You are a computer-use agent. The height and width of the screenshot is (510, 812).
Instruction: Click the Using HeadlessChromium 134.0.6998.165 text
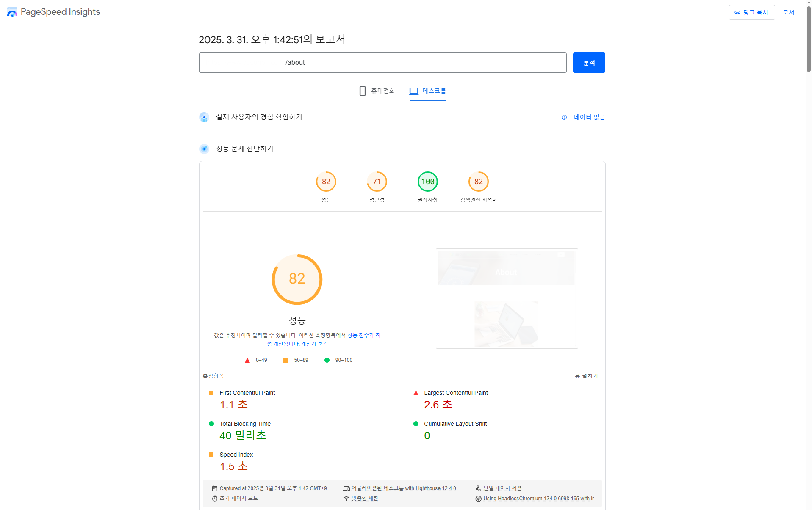click(x=539, y=499)
